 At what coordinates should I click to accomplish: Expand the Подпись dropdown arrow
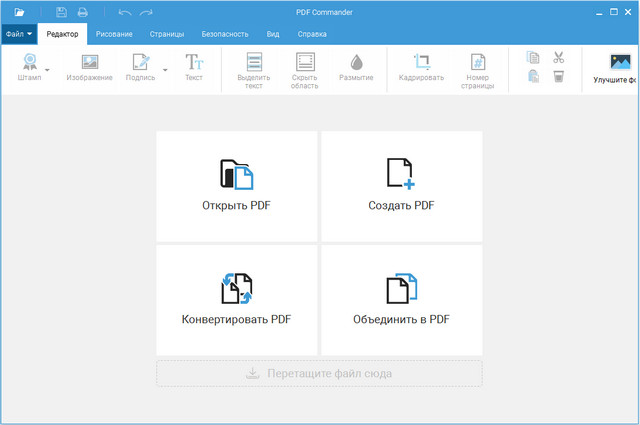(x=165, y=69)
